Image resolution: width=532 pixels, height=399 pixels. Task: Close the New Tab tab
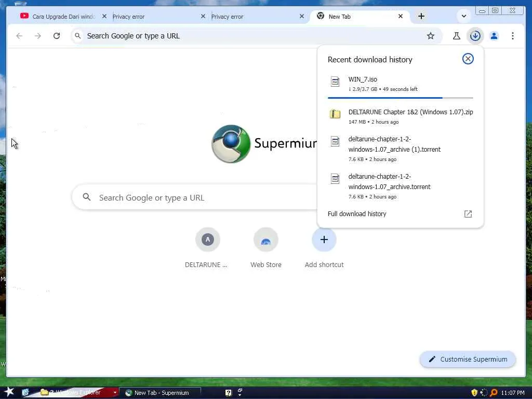(401, 16)
